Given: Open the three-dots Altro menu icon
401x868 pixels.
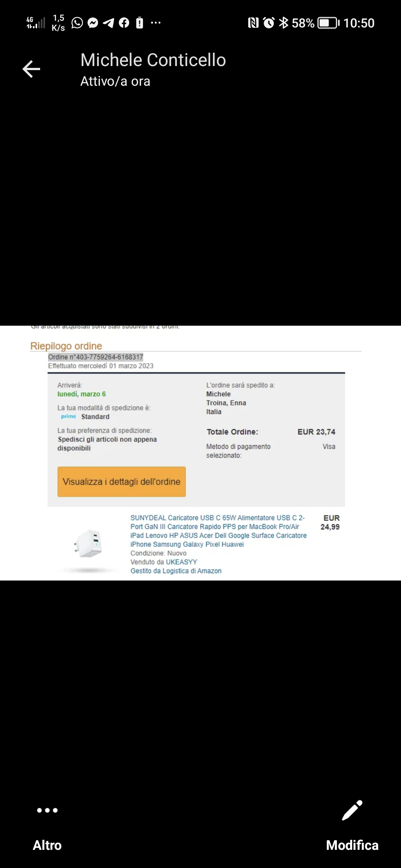Looking at the screenshot, I should [x=47, y=810].
